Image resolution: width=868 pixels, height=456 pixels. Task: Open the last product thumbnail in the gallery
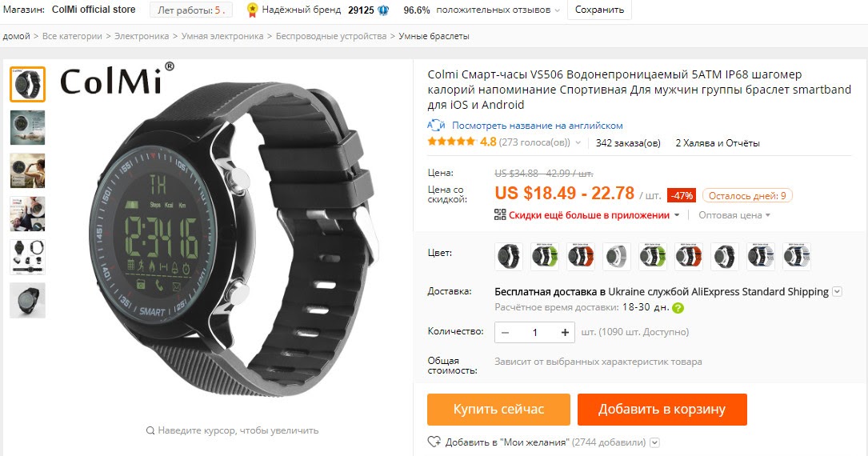click(27, 301)
